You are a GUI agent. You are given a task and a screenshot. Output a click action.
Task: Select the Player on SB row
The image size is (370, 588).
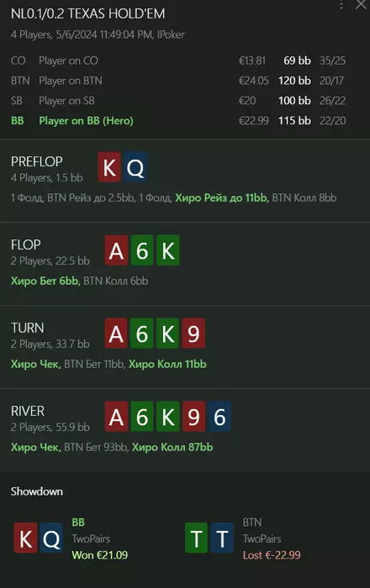178,101
